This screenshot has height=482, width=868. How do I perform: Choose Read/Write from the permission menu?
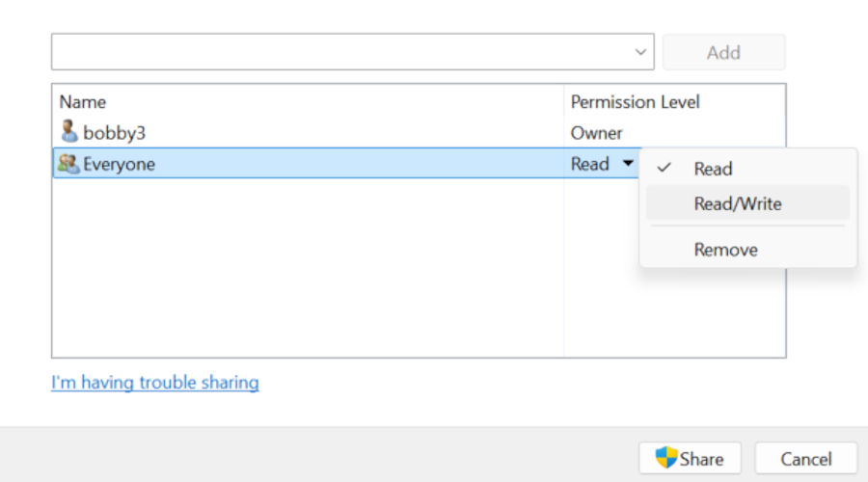[747, 203]
